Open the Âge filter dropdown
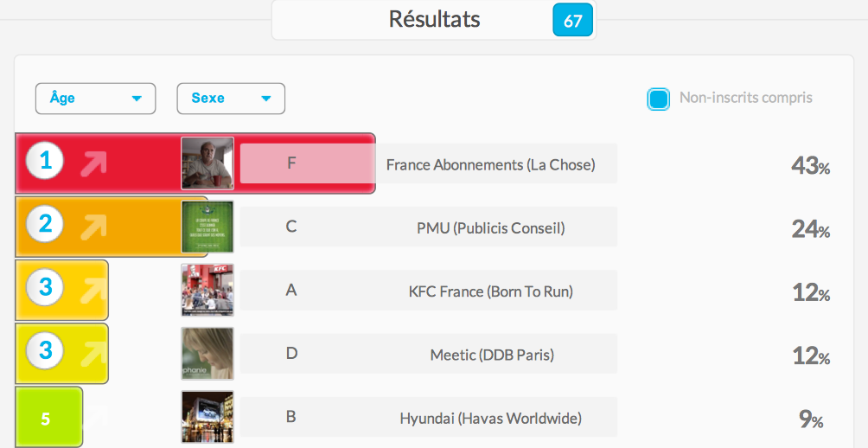Screen dimensions: 868x448 [x=96, y=99]
